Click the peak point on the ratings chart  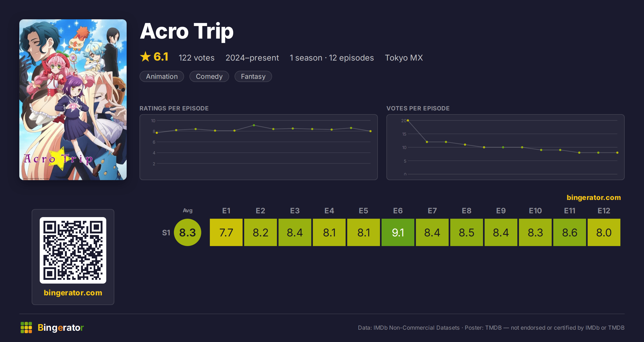(254, 125)
